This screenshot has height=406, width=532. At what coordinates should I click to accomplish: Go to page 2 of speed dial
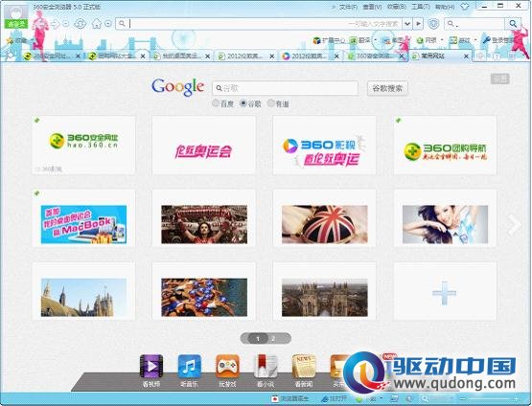pyautogui.click(x=273, y=339)
